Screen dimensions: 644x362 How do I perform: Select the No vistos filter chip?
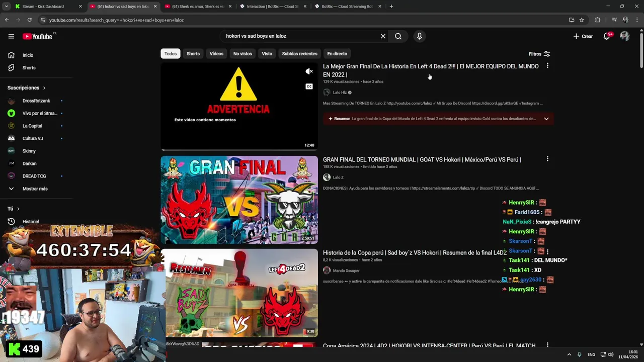coord(243,54)
